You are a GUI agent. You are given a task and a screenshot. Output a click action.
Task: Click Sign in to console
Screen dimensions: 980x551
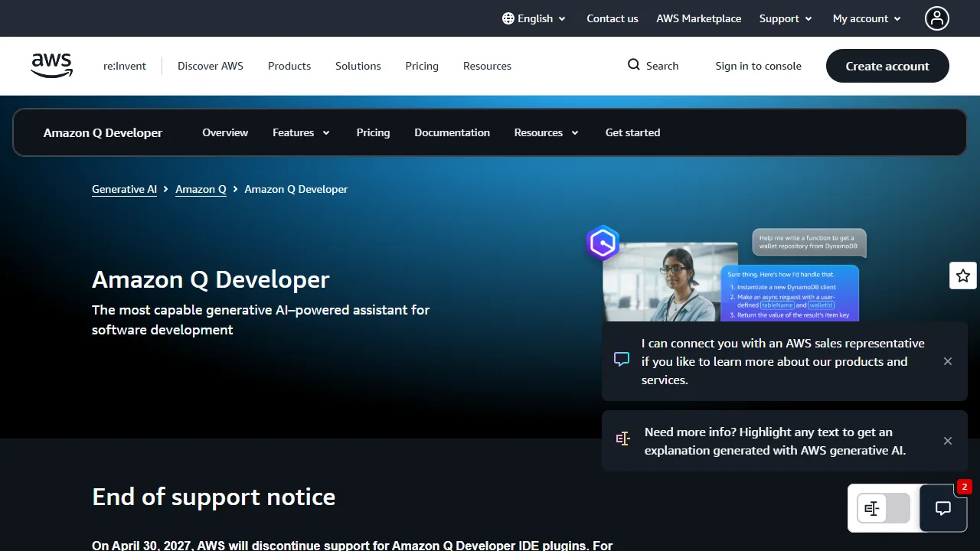click(x=759, y=66)
